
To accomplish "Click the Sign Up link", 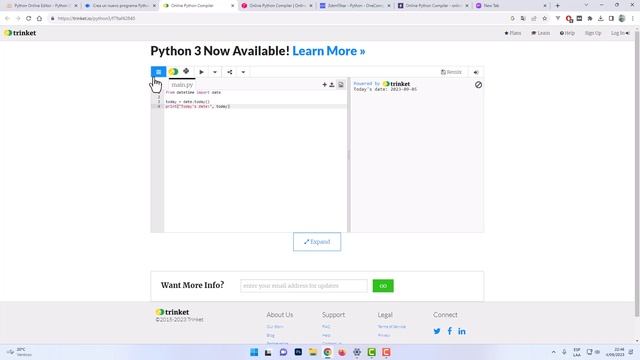I will [593, 33].
